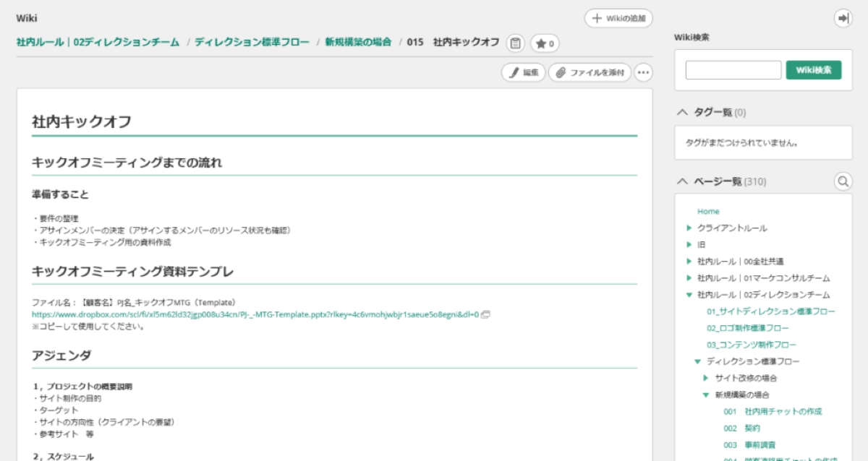Click text タグがまだつけられていません。
The height and width of the screenshot is (461, 868).
(741, 143)
